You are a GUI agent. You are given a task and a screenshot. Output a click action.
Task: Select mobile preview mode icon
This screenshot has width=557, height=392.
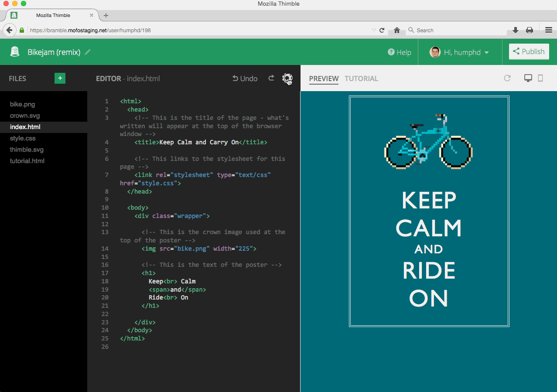click(x=540, y=78)
